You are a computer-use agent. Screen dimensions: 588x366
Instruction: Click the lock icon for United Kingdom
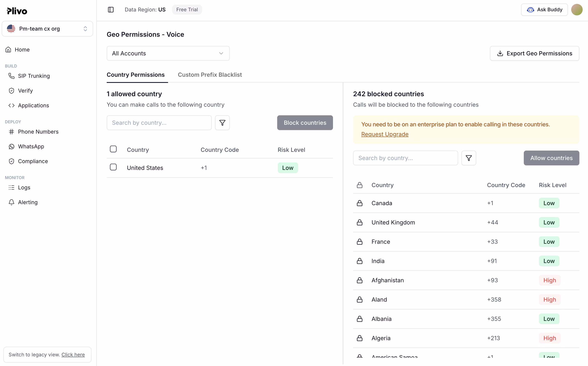[x=359, y=222]
